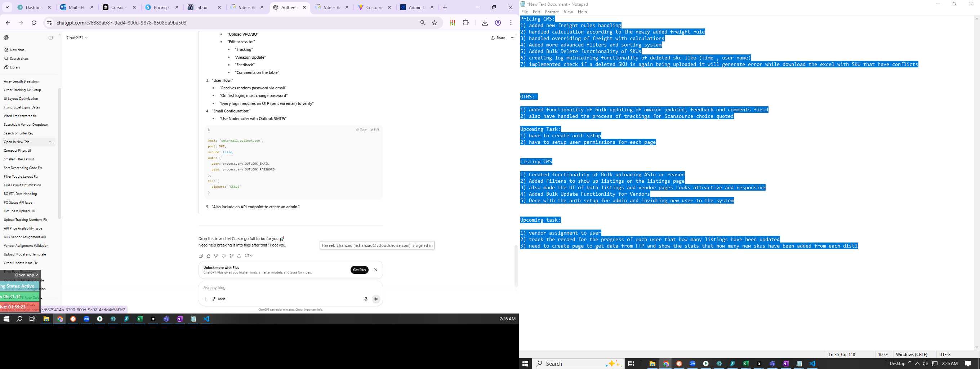Open the Chrome profile avatar
Screen dimensions: 980x369
pyautogui.click(x=498, y=23)
